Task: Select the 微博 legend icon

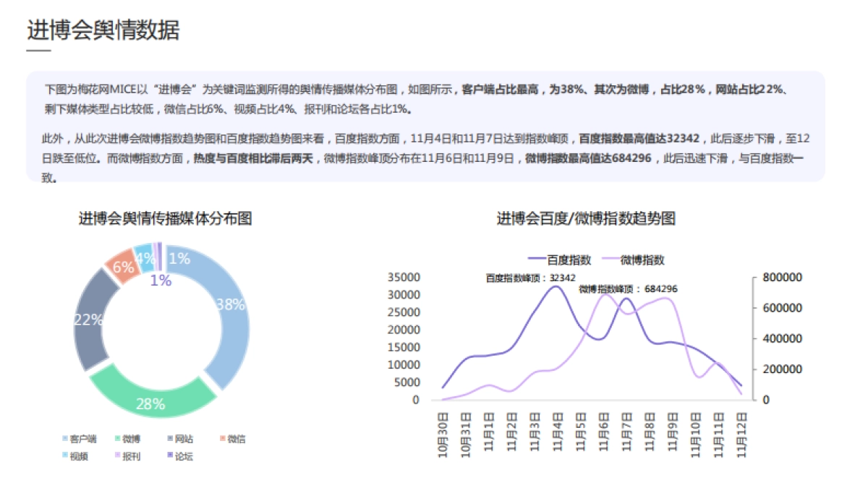Action: click(x=119, y=438)
